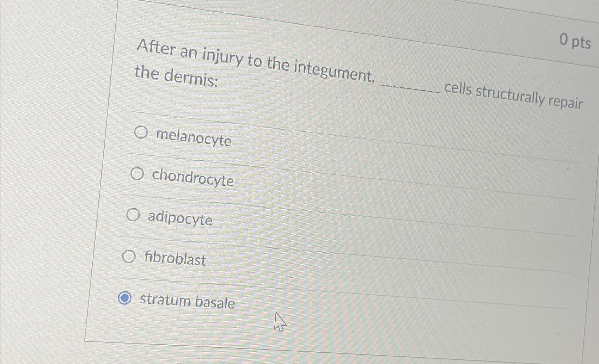
Task: Select the adipocyte radio button
Action: [x=133, y=216]
